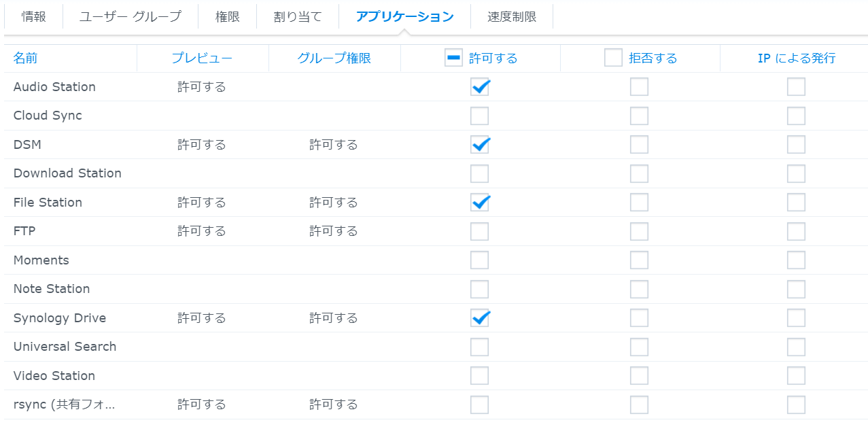
Task: Switch to the 情報 tab
Action: click(33, 17)
